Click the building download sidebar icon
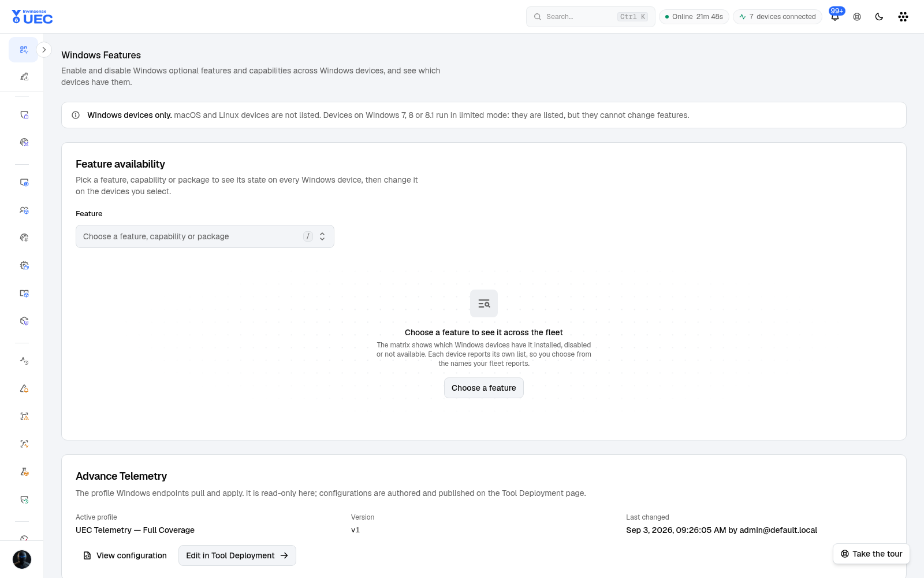 coord(24,76)
